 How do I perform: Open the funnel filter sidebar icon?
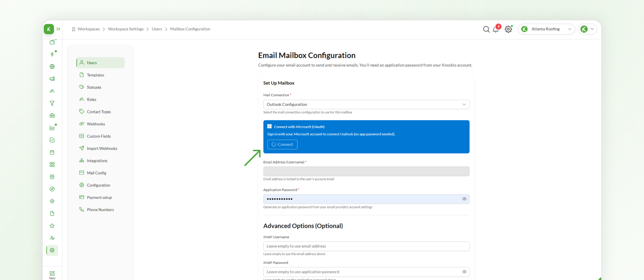pos(52,103)
